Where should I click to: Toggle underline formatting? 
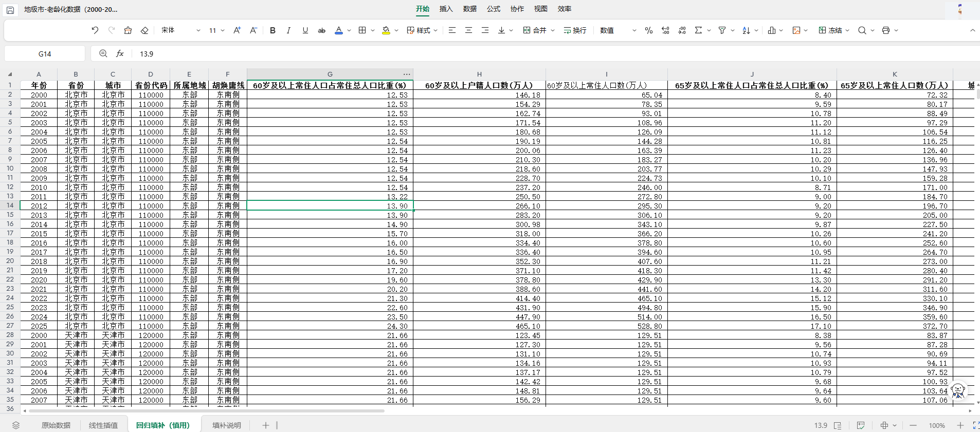(305, 30)
